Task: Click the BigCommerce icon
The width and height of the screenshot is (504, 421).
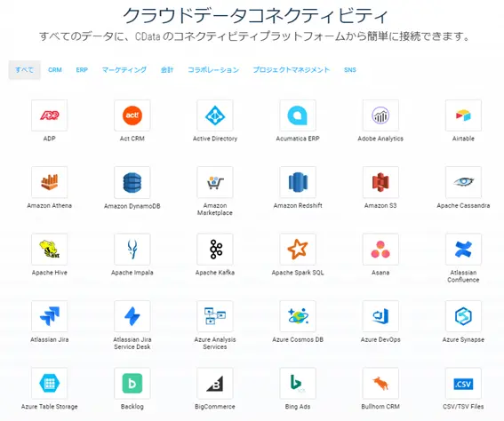Action: 215,383
